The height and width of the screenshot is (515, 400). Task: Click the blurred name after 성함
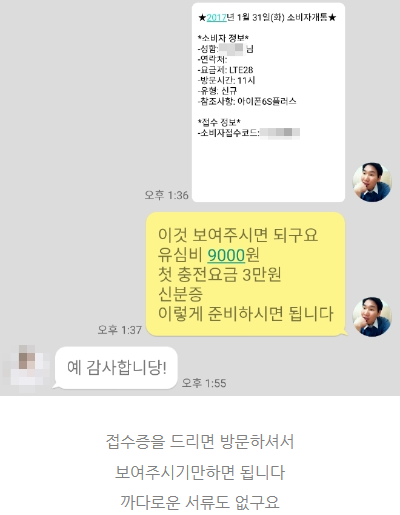click(x=232, y=49)
